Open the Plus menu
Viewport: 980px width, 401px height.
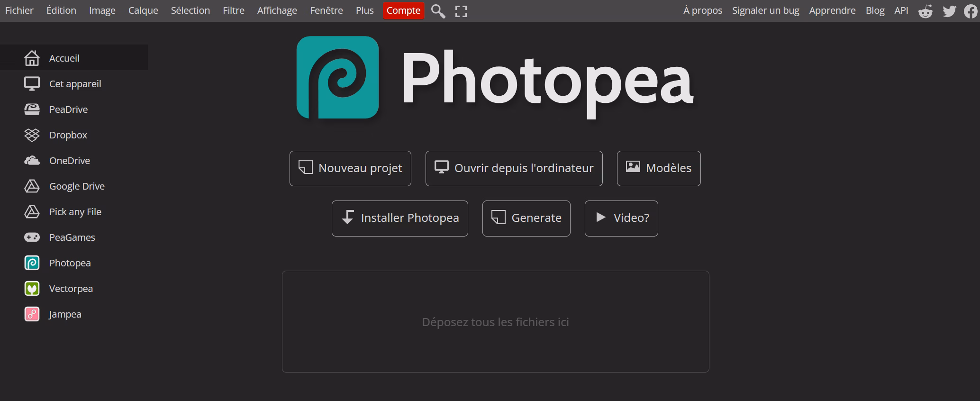tap(364, 10)
